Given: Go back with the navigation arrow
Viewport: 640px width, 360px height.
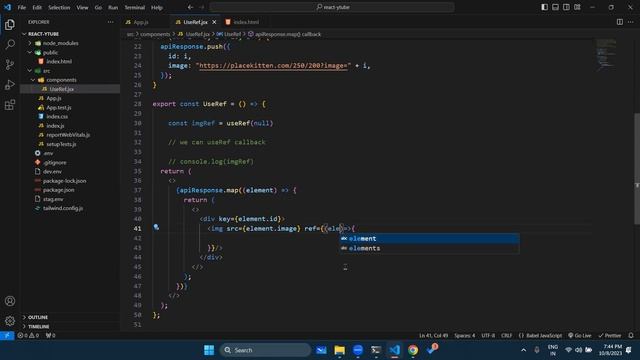Looking at the screenshot, I should (190, 7).
